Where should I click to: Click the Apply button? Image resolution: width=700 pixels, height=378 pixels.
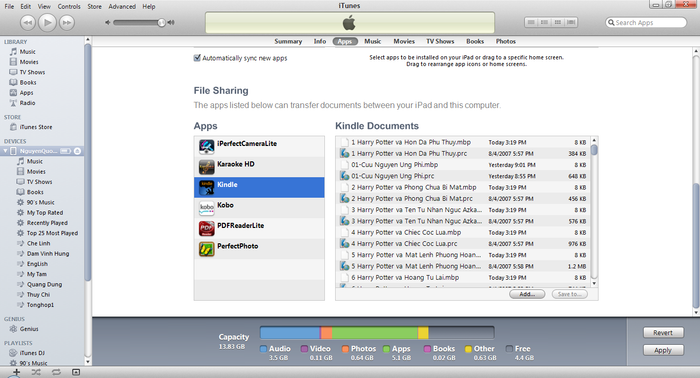[663, 350]
